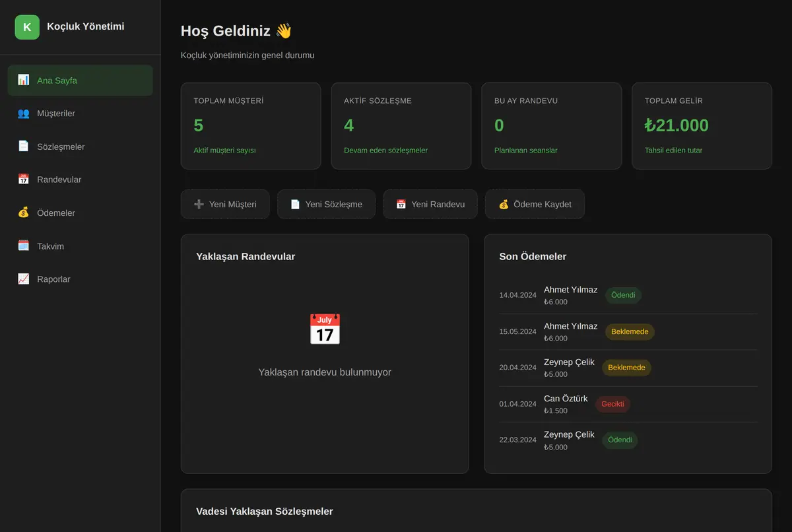Image resolution: width=792 pixels, height=532 pixels.
Task: Click the Takvim calendar icon
Action: coord(23,246)
